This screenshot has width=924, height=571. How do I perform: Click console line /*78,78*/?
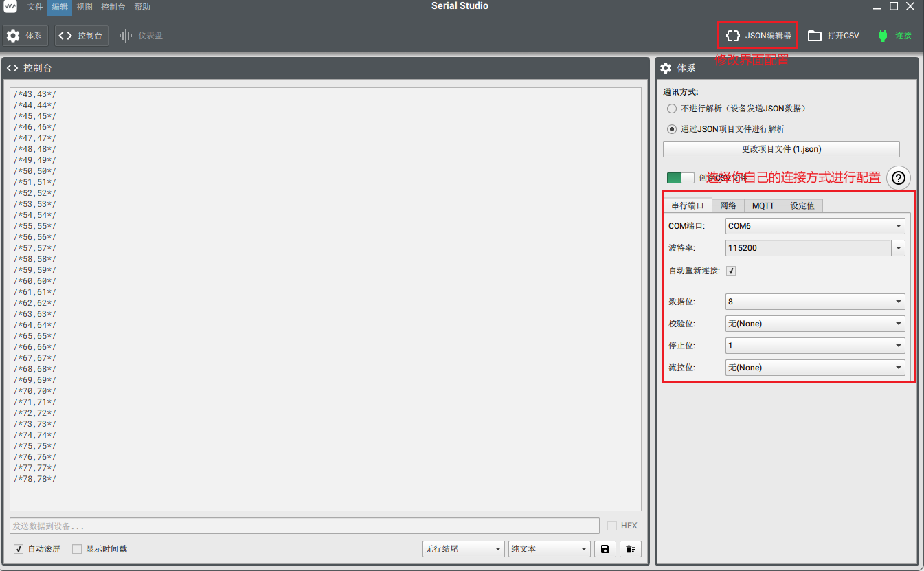click(35, 479)
